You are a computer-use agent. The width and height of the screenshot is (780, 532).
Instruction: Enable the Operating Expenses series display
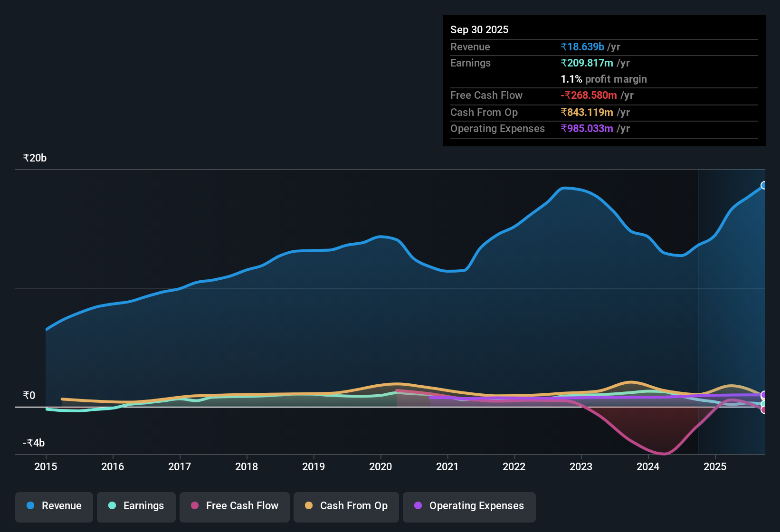tap(418, 506)
